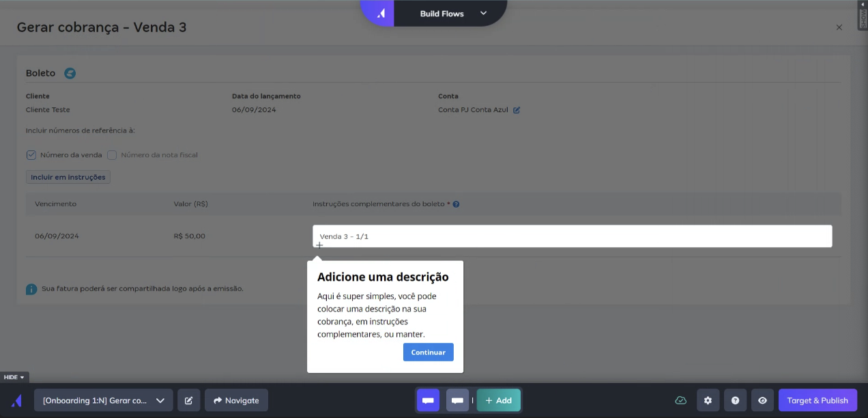The image size is (868, 418).
Task: Click the Vencimento column header
Action: (x=56, y=204)
